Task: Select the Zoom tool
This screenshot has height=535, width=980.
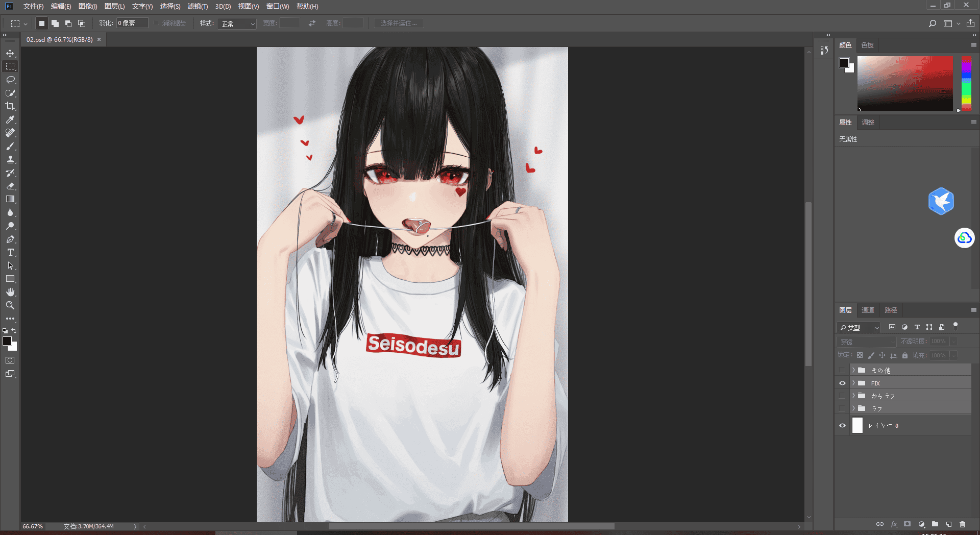Action: click(10, 305)
